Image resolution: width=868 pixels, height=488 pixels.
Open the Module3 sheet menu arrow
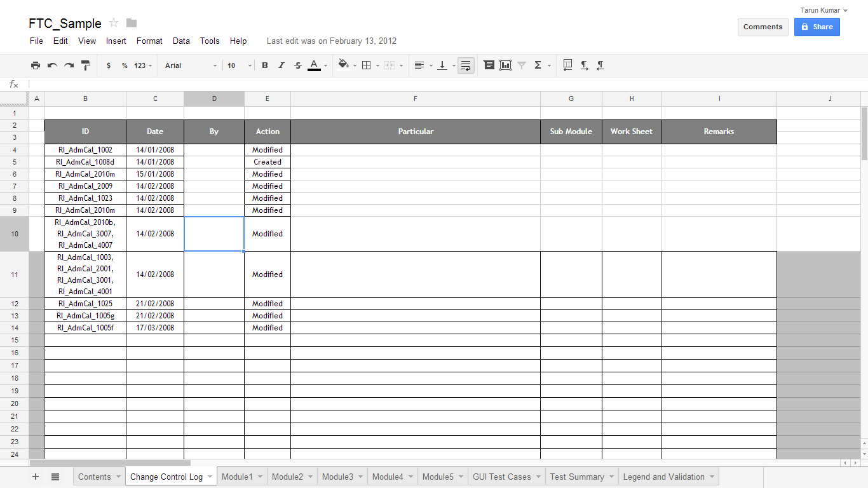click(x=361, y=476)
